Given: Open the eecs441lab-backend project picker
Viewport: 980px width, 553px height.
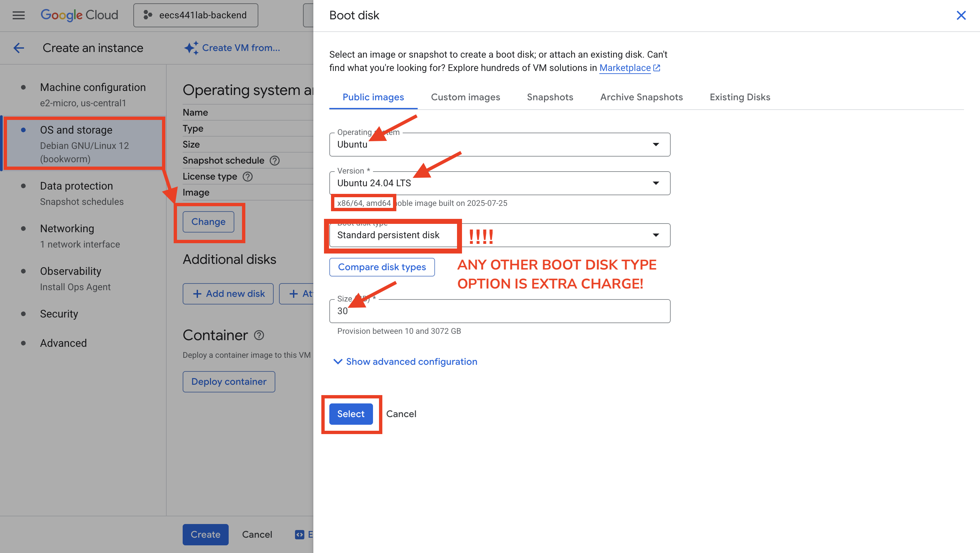Looking at the screenshot, I should click(196, 15).
